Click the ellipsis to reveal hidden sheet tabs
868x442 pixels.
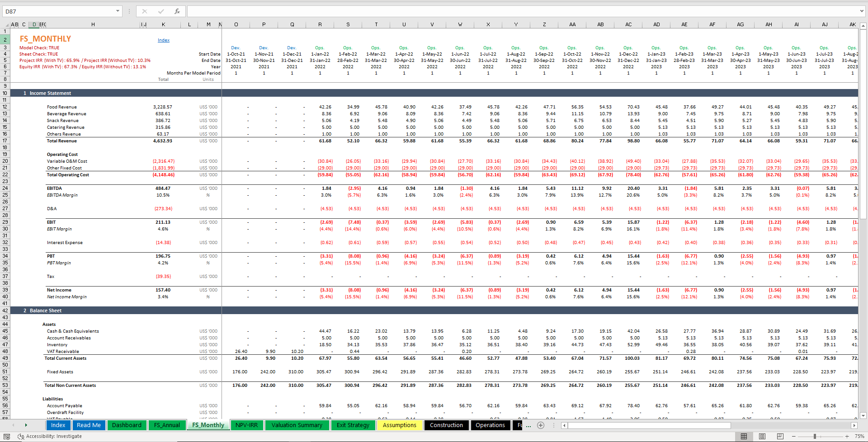coord(528,425)
